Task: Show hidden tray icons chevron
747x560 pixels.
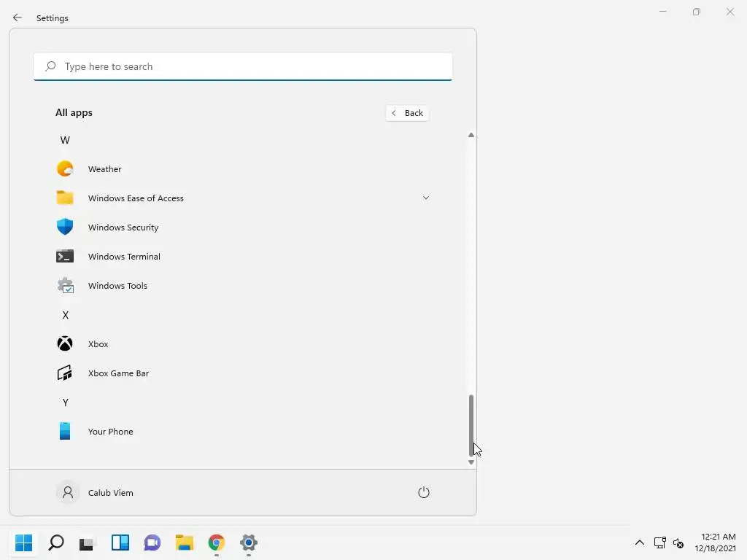Action: [x=640, y=542]
